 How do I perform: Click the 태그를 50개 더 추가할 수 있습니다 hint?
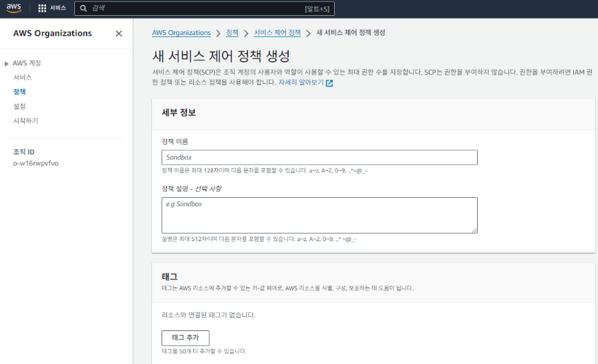(x=204, y=352)
